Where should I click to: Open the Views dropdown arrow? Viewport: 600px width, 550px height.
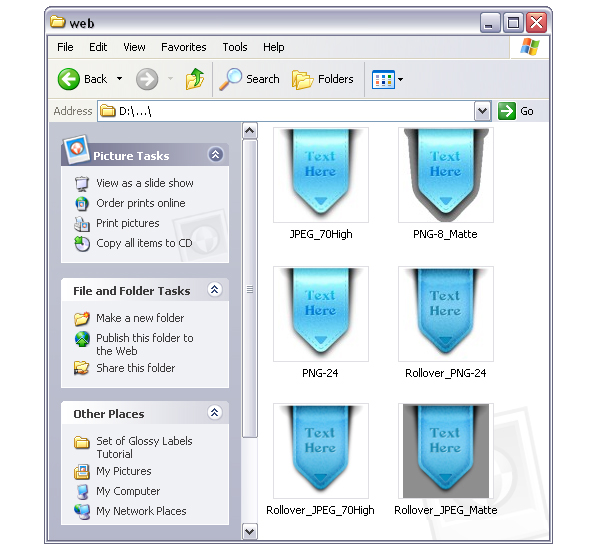[400, 80]
